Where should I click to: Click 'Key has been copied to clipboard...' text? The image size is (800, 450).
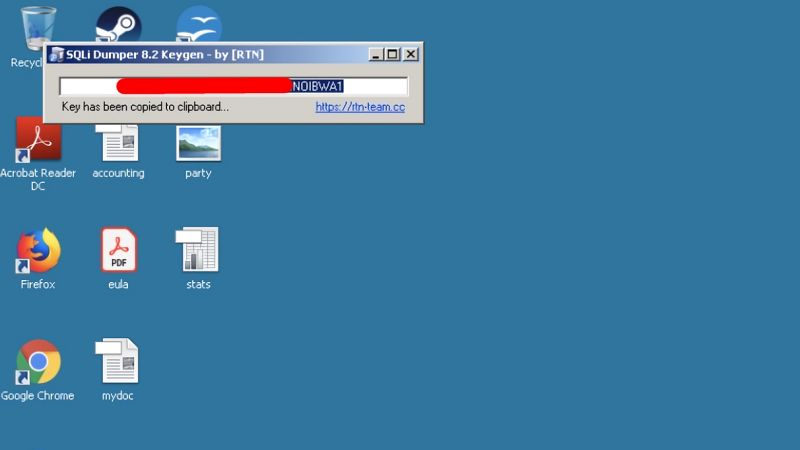click(145, 107)
